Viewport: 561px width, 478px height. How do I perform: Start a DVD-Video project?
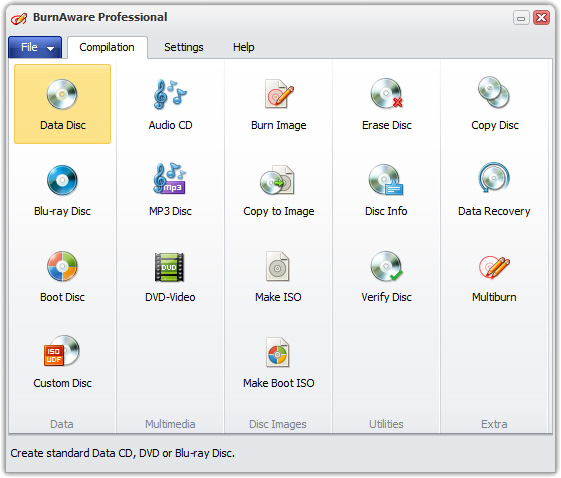click(170, 276)
